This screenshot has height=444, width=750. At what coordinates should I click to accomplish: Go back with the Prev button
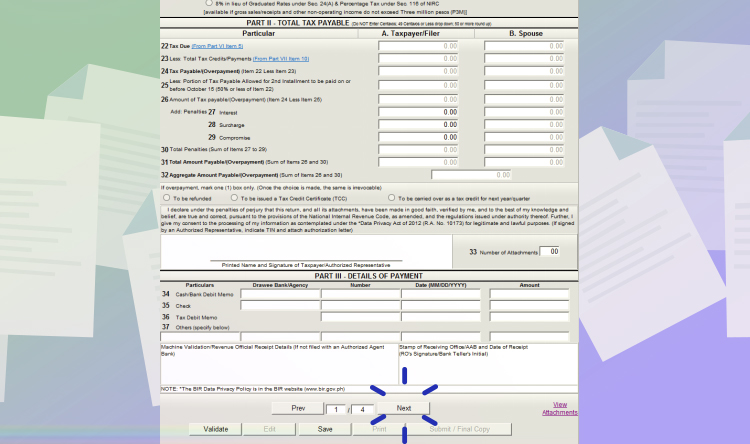pos(298,408)
